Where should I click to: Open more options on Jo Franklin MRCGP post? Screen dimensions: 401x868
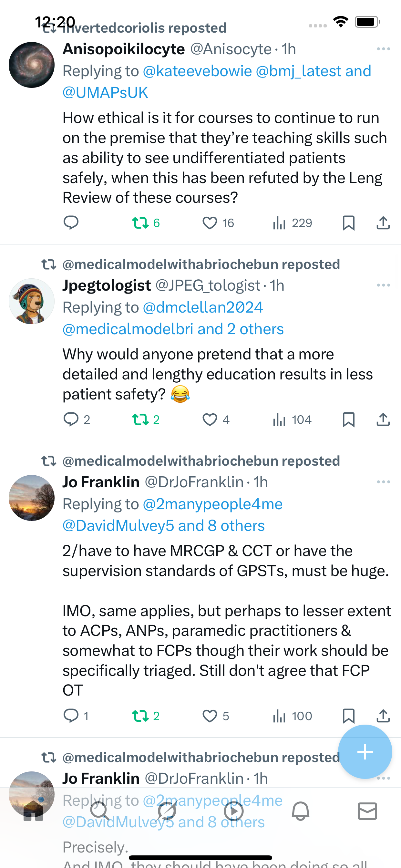(383, 482)
